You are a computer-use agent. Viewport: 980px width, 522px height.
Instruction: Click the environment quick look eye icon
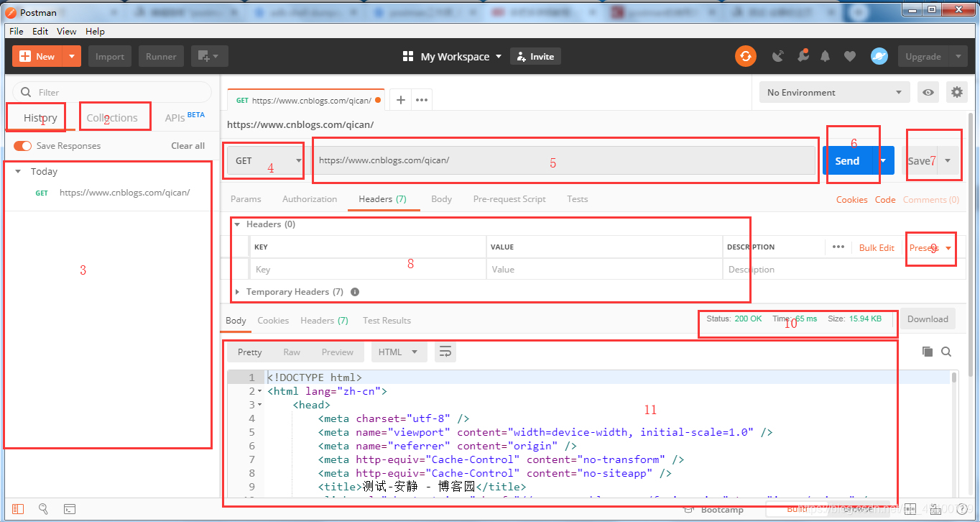(x=929, y=92)
